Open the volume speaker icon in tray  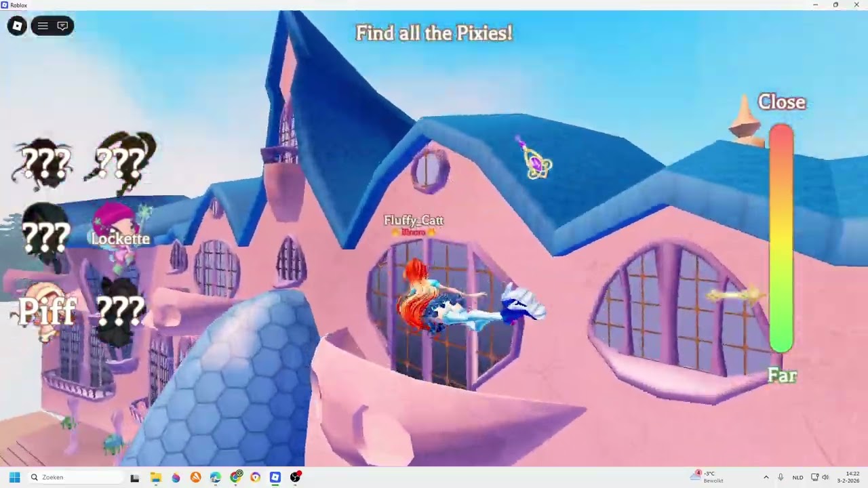[x=825, y=477]
